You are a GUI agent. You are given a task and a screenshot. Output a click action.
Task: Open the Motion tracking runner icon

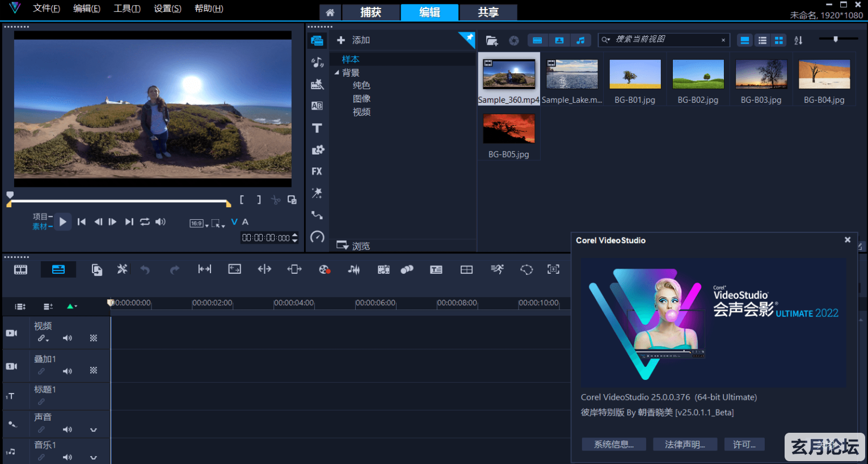[497, 269]
